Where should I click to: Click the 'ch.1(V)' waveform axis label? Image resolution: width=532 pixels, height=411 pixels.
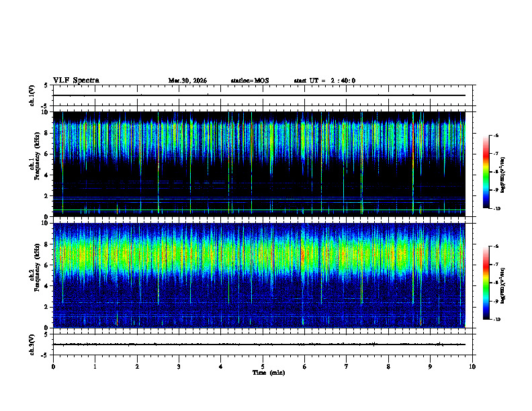(x=32, y=95)
